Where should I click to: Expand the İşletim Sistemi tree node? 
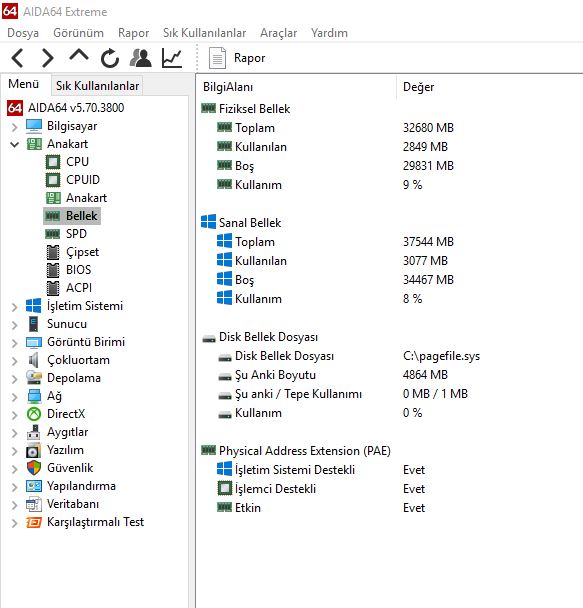pyautogui.click(x=14, y=307)
